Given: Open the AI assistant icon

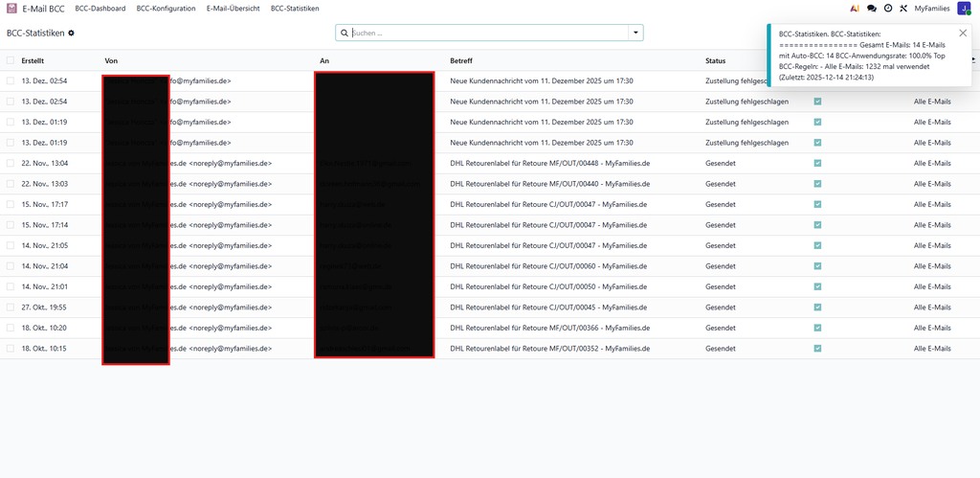Looking at the screenshot, I should click(x=855, y=8).
